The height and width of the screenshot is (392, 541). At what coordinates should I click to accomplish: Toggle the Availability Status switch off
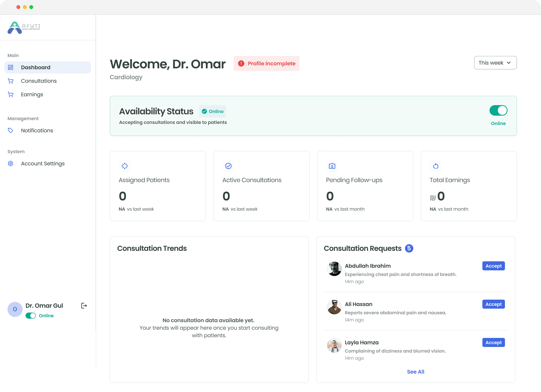pos(498,110)
